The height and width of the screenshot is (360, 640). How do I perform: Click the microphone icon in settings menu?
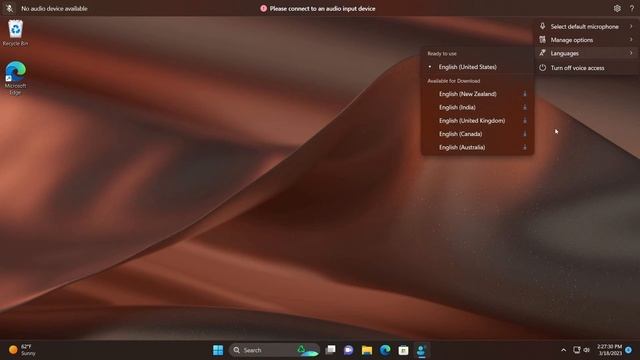pos(542,26)
